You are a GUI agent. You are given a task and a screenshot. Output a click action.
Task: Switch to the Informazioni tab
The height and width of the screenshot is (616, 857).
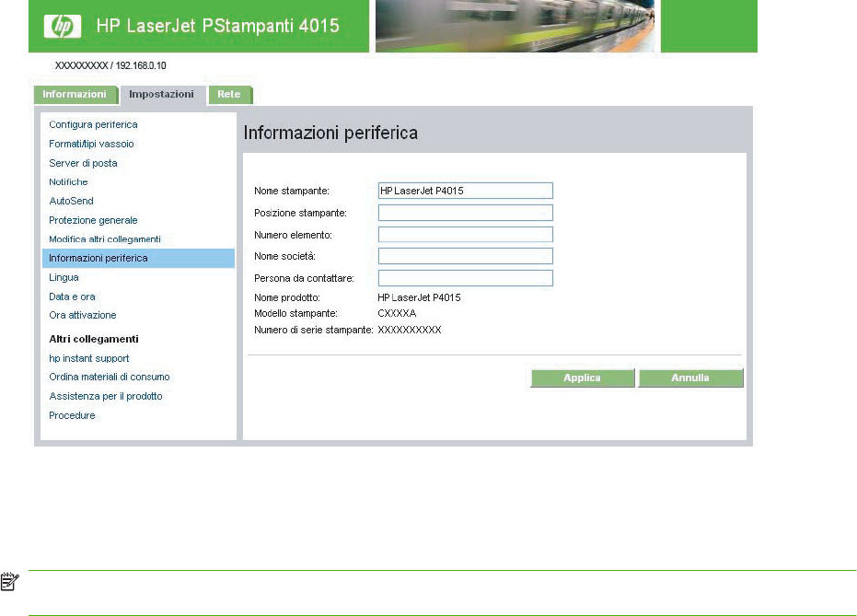pyautogui.click(x=75, y=95)
